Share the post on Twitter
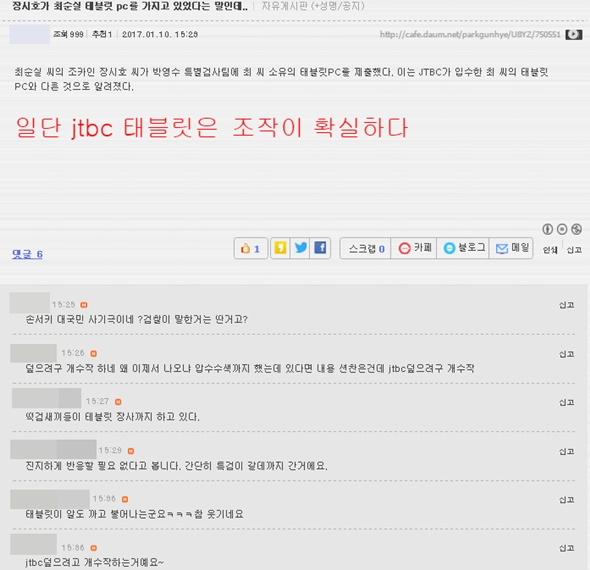This screenshot has height=570, width=590. pos(300,248)
